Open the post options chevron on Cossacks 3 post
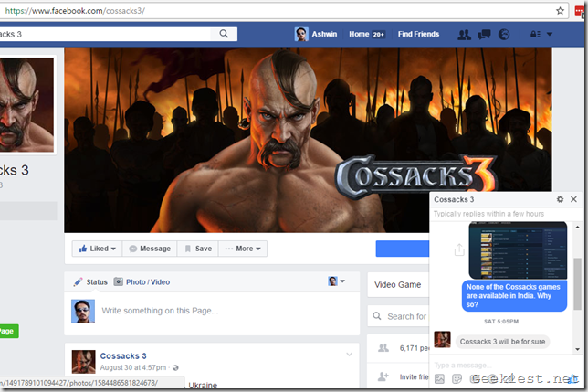 click(348, 355)
